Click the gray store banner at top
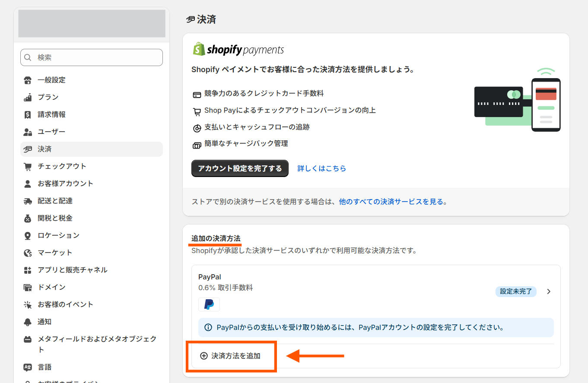This screenshot has height=383, width=588. 92,24
